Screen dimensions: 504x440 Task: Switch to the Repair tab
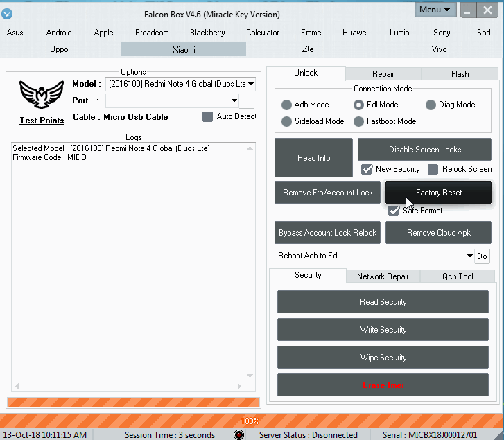[383, 74]
